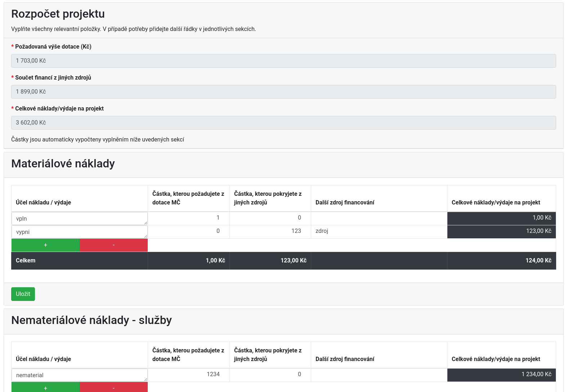This screenshot has height=392, width=567.
Task: Click the top Celkové náklady/výdaje 3 602,00 Kč field
Action: tap(283, 123)
